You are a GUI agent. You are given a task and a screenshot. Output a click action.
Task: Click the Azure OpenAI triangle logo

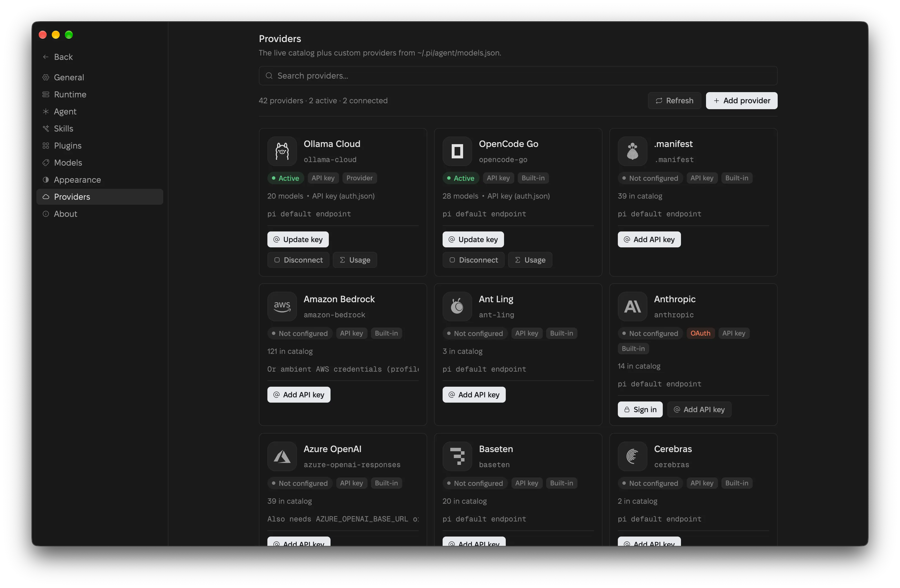pos(282,456)
